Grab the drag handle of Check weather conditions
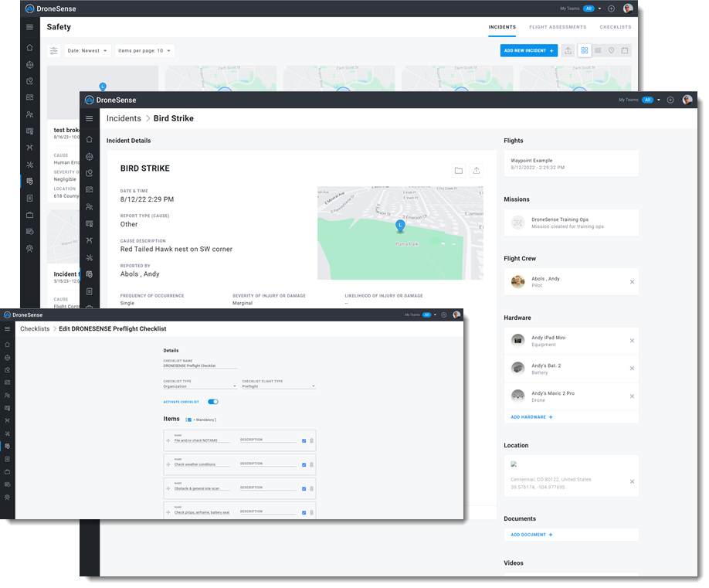709x588 pixels. click(168, 464)
